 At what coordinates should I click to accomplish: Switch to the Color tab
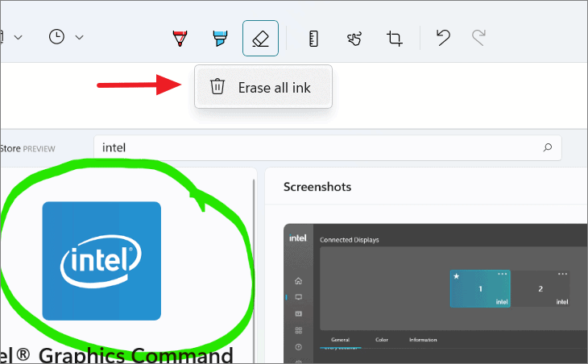382,340
